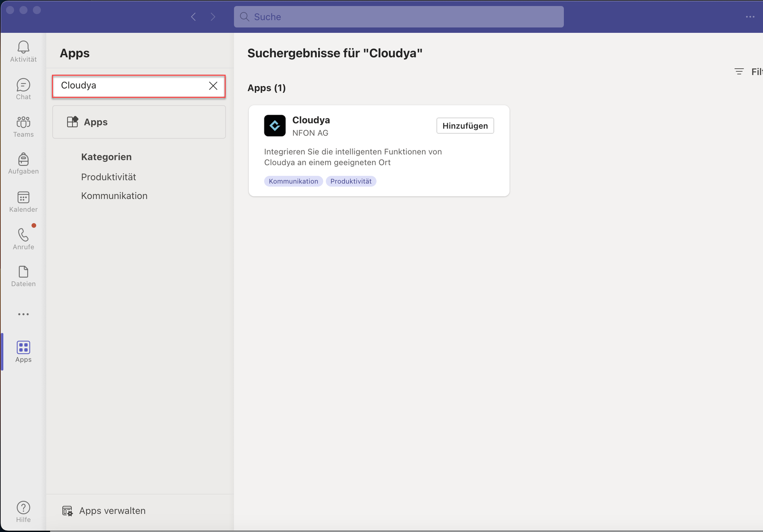Expand more apps ellipsis in sidebar
The height and width of the screenshot is (532, 763).
[x=23, y=314]
